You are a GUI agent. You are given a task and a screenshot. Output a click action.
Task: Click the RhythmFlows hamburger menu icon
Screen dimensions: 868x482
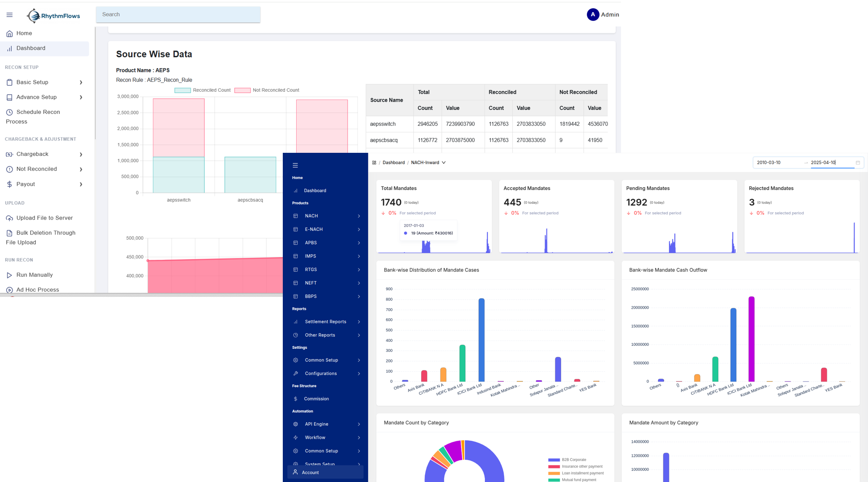coord(10,15)
